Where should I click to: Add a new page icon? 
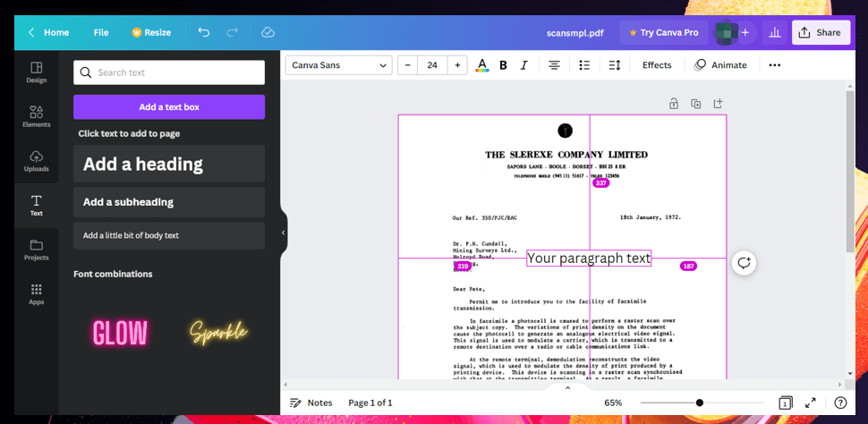point(718,104)
